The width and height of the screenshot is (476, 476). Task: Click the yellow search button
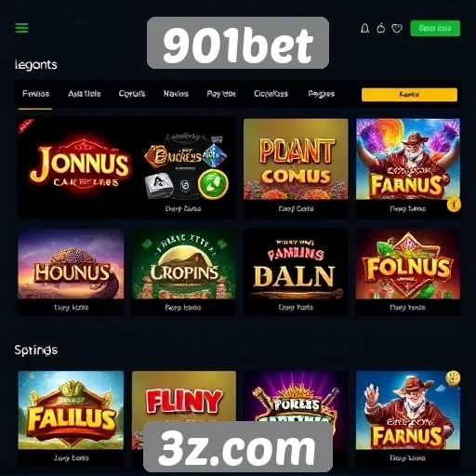409,95
